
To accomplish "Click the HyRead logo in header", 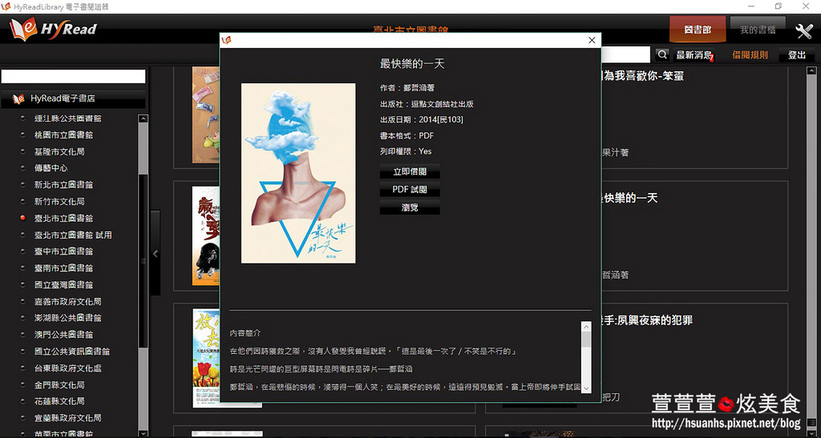I will tap(55, 30).
